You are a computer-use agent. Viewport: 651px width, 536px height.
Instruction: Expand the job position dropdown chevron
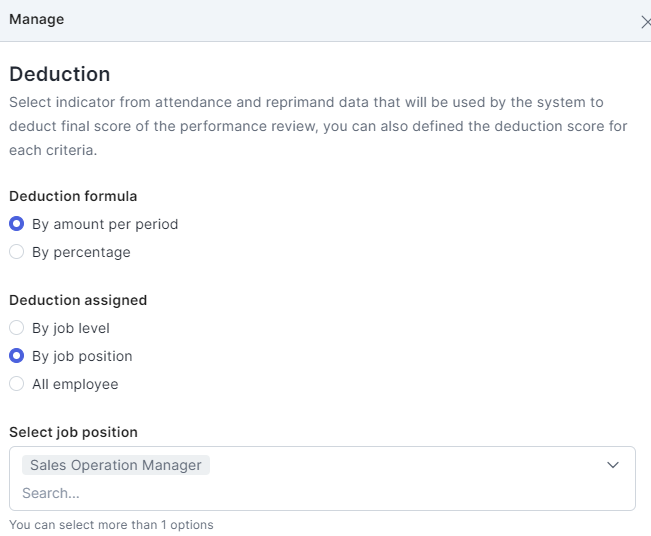coord(614,465)
